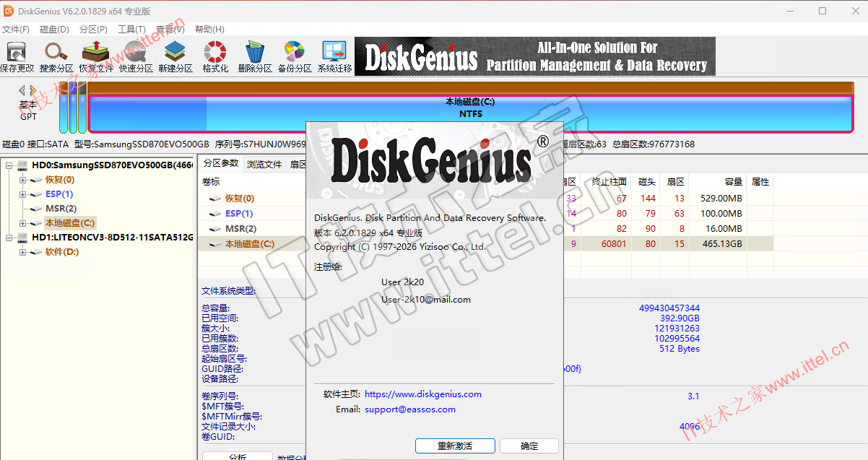Image resolution: width=868 pixels, height=460 pixels.
Task: Select the Format (格式化) toolbar icon
Action: [x=215, y=57]
